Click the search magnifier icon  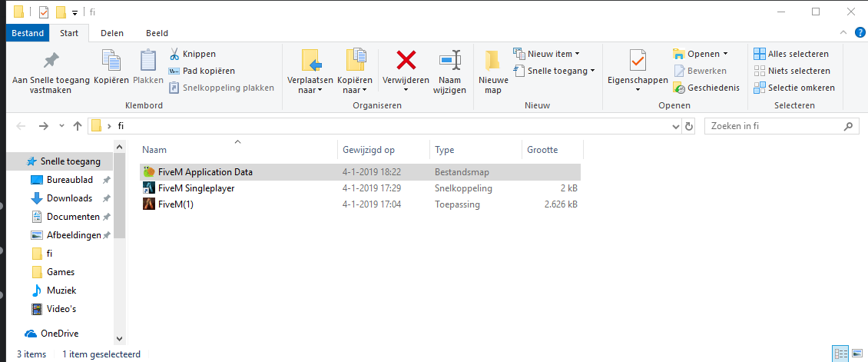coord(847,126)
